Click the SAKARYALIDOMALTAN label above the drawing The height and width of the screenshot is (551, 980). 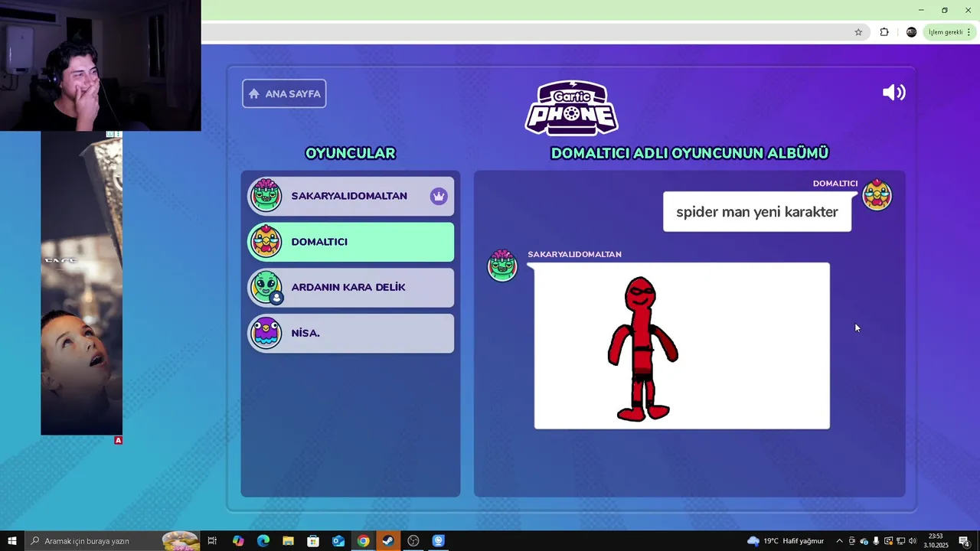[574, 254]
